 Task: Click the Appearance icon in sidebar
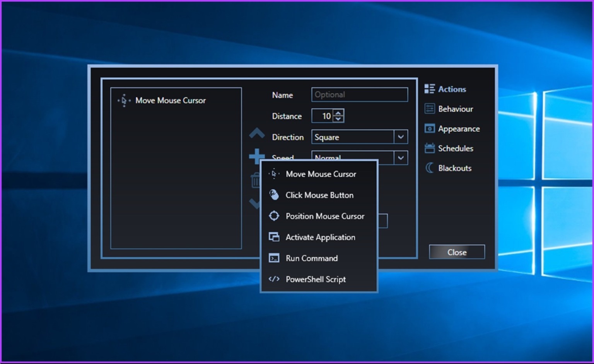429,128
